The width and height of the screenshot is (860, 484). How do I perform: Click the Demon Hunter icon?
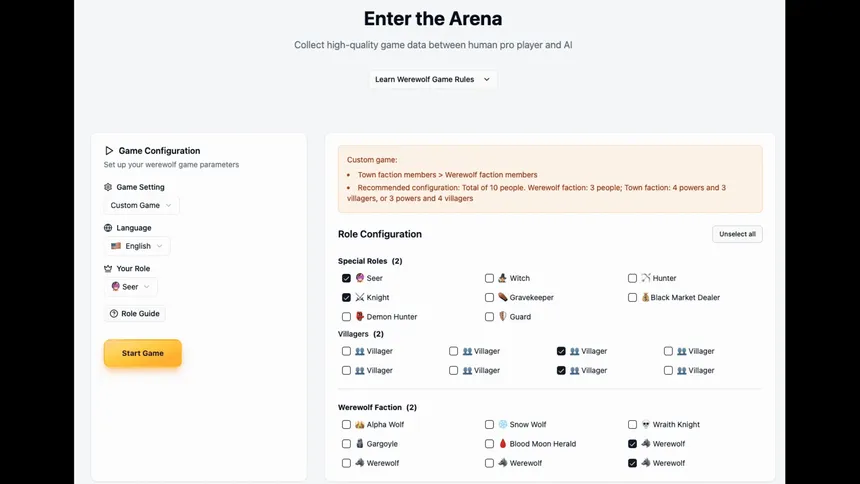[x=360, y=316]
